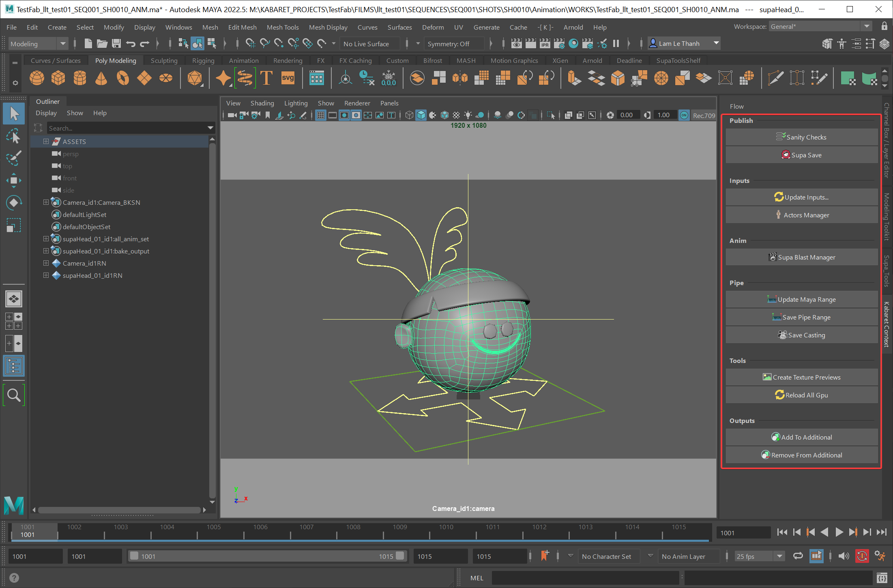Open the viewport Shading menu
Image resolution: width=893 pixels, height=588 pixels.
tap(262, 103)
